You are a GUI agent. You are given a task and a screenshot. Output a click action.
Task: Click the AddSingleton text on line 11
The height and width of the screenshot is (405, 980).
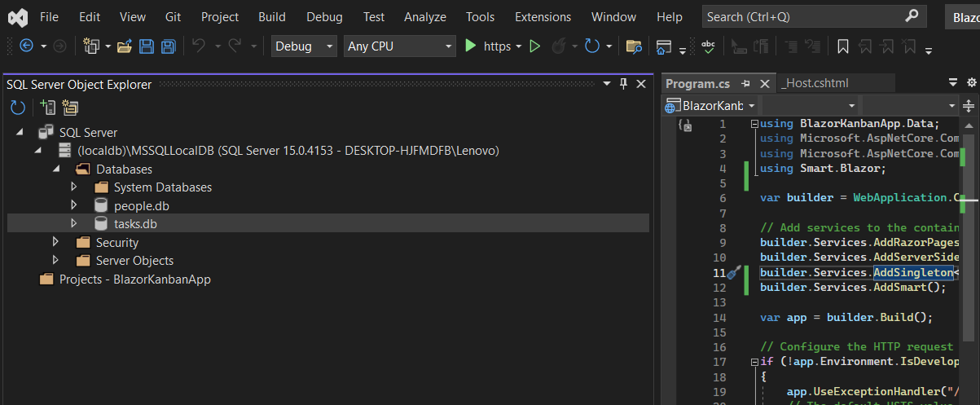point(912,272)
